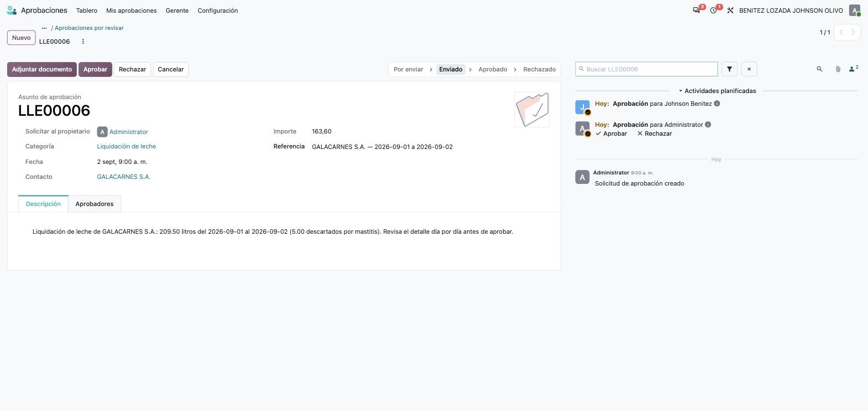Show info for Administrator activity

pos(708,125)
